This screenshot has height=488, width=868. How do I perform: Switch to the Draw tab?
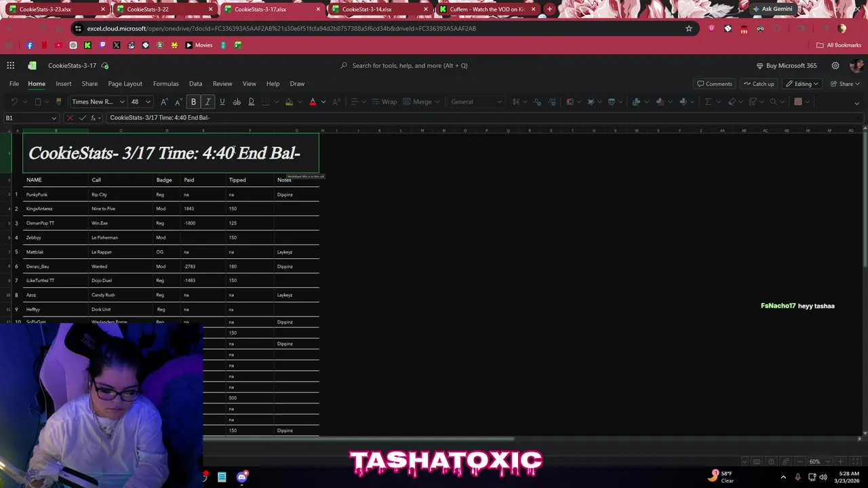click(297, 84)
